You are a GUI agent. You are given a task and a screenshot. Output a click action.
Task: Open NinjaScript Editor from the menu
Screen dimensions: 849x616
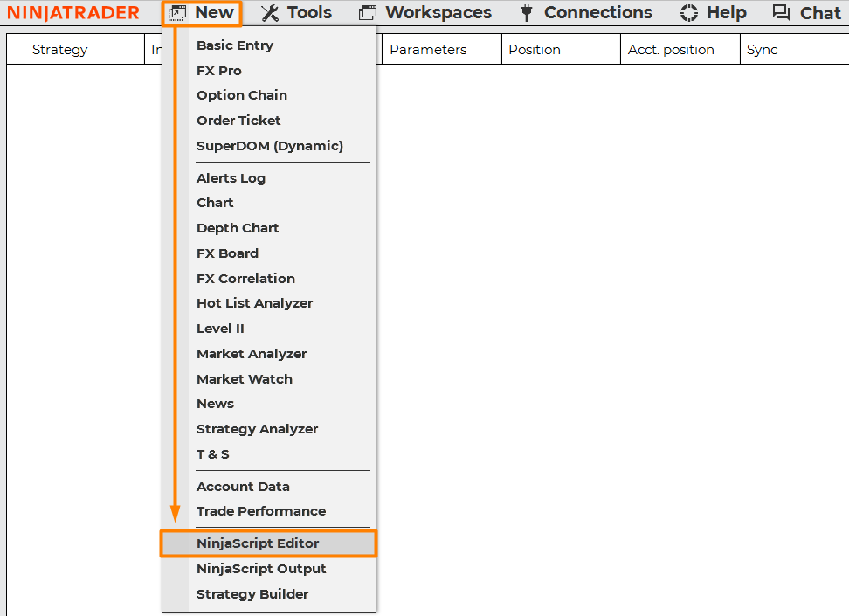[258, 543]
